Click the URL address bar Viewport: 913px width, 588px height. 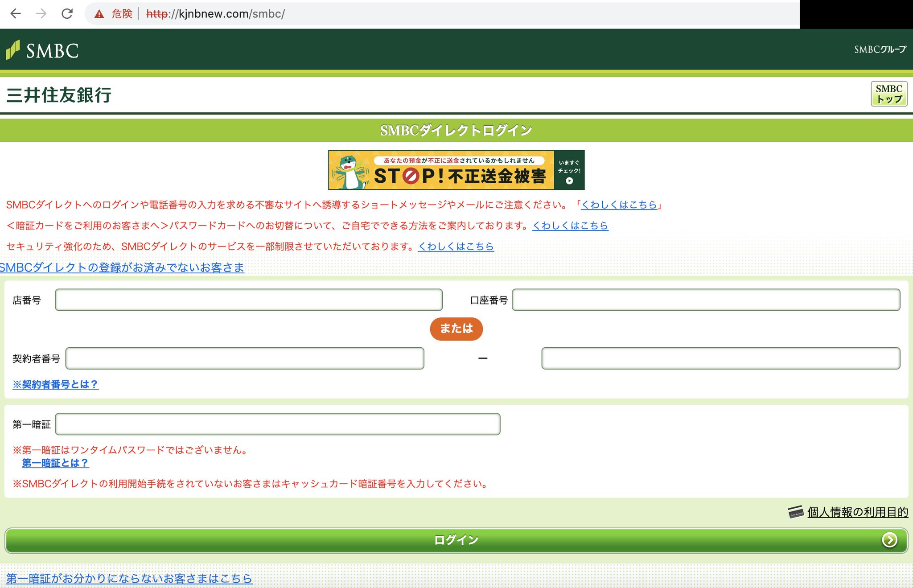tap(441, 14)
